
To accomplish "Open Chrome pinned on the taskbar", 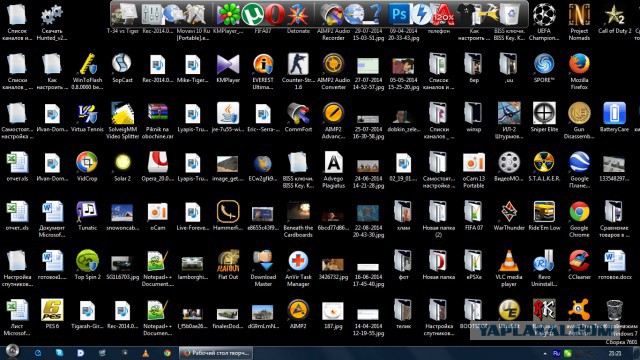I will click(167, 353).
